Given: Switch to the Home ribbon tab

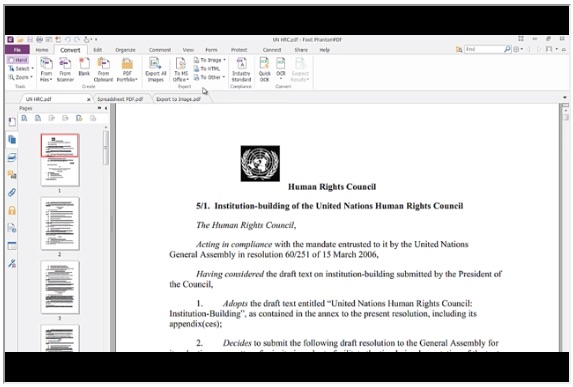Looking at the screenshot, I should pyautogui.click(x=42, y=50).
